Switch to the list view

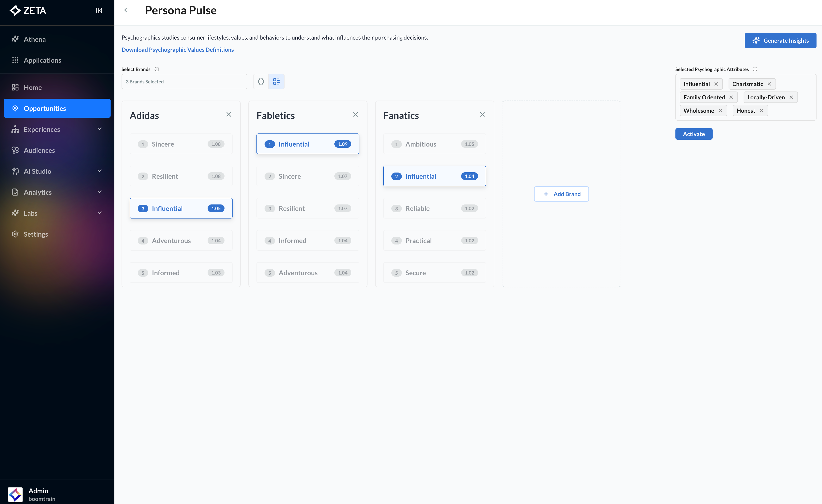[x=276, y=81]
